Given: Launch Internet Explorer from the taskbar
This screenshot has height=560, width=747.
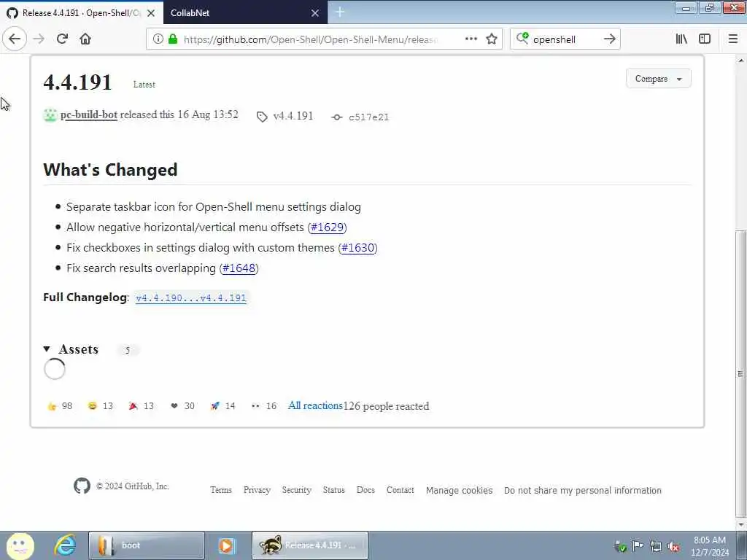Looking at the screenshot, I should pos(64,545).
